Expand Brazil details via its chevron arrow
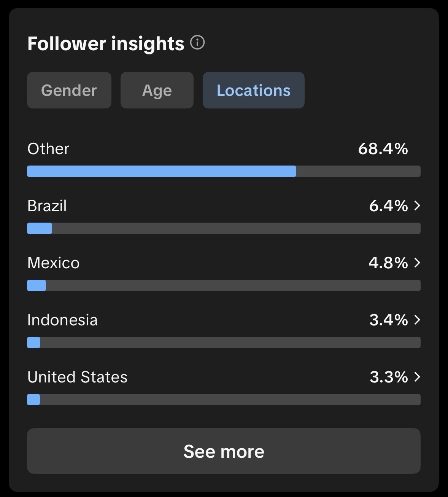Screen dimensions: 448x497 coord(417,206)
